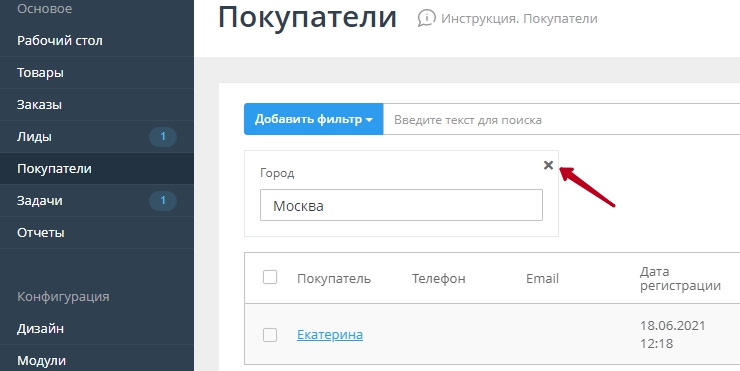740x371 pixels.
Task: Sort by Телефон column header
Action: click(x=438, y=278)
